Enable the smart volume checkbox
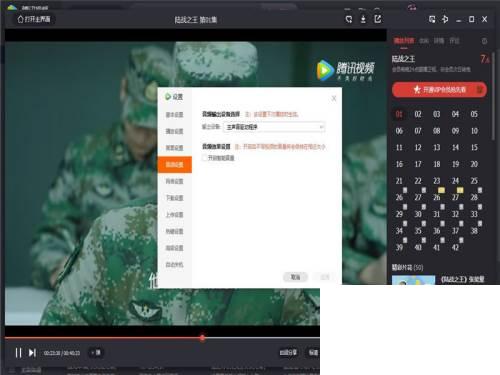This screenshot has width=500, height=375. click(204, 158)
